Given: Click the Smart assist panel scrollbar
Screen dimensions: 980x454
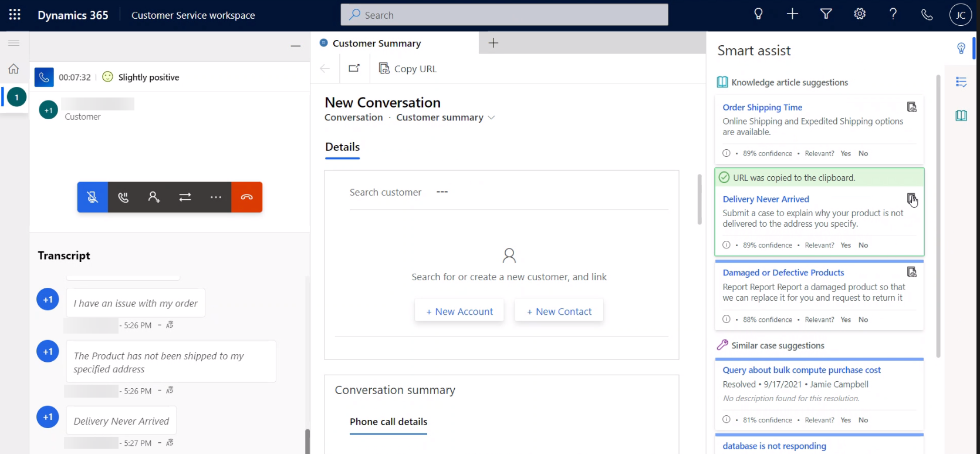Looking at the screenshot, I should point(938,216).
